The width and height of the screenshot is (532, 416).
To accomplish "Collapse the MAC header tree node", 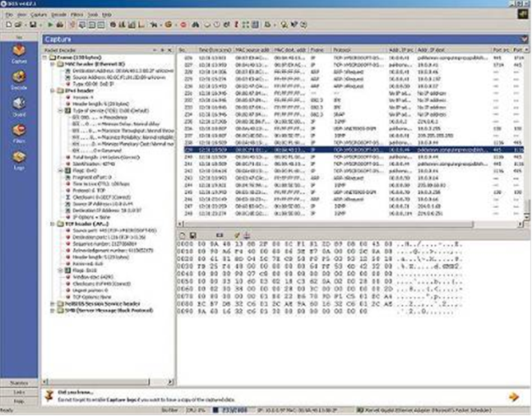I will click(53, 64).
